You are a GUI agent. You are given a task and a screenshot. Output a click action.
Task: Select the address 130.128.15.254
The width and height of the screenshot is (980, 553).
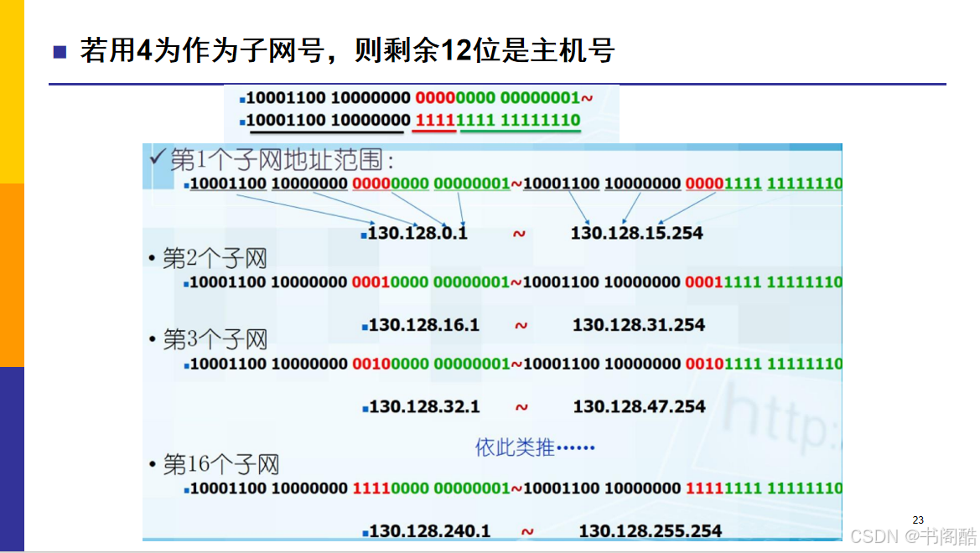click(637, 233)
